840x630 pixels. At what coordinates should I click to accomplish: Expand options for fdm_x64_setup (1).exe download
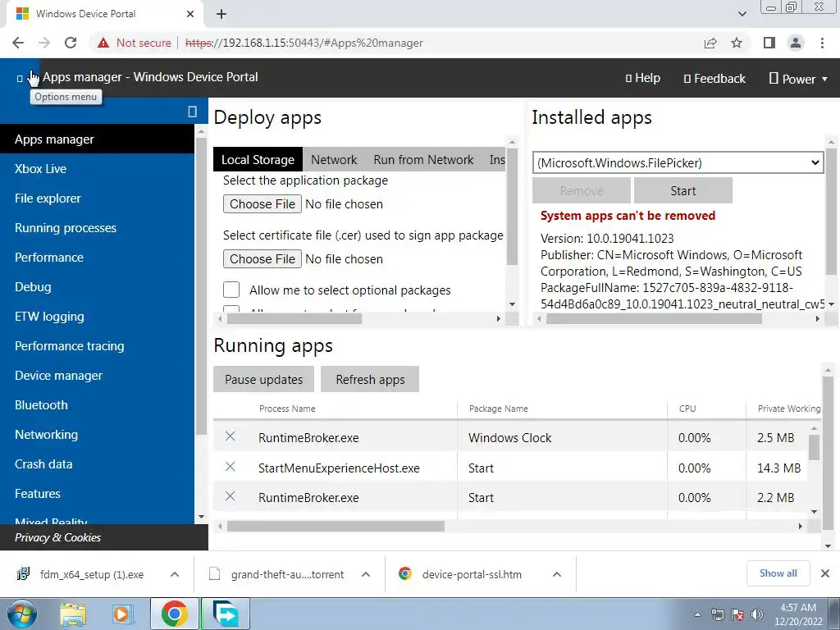click(175, 574)
